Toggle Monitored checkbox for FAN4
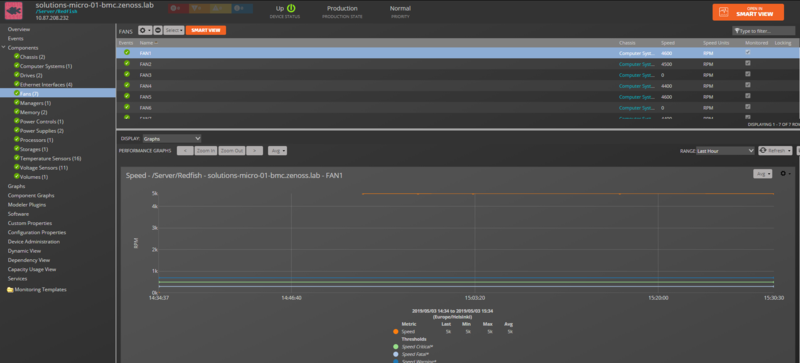The width and height of the screenshot is (800, 363). click(x=748, y=85)
